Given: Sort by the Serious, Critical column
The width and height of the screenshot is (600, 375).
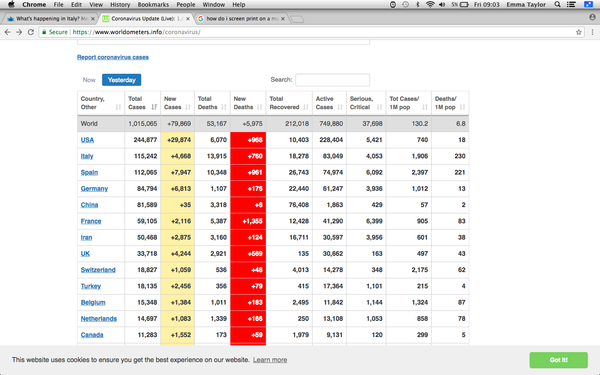Looking at the screenshot, I should tap(366, 103).
